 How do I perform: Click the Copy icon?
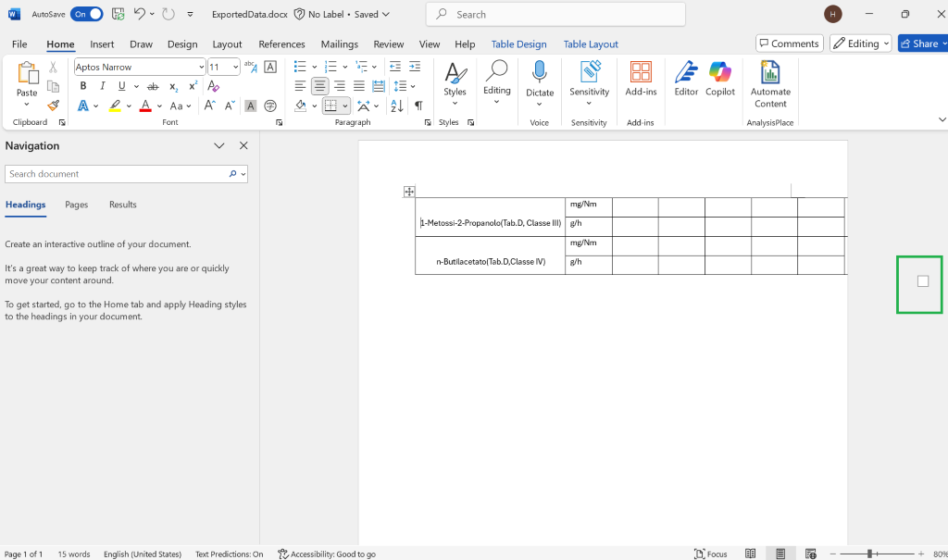53,86
